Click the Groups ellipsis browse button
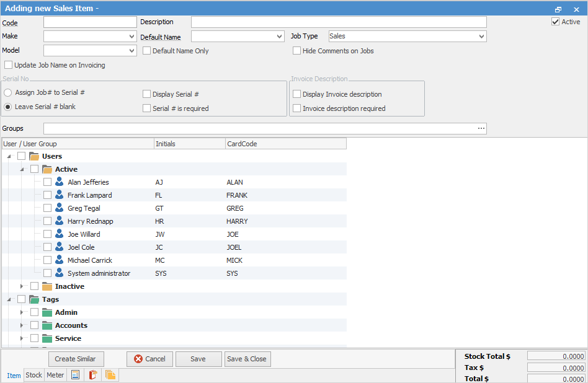This screenshot has width=588, height=383. click(x=481, y=128)
